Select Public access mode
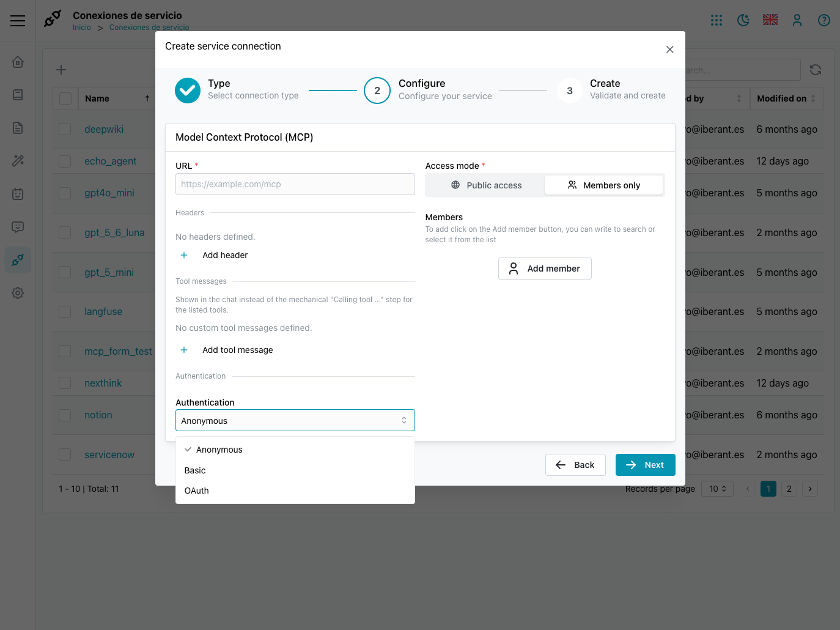The width and height of the screenshot is (840, 630). pyautogui.click(x=485, y=185)
